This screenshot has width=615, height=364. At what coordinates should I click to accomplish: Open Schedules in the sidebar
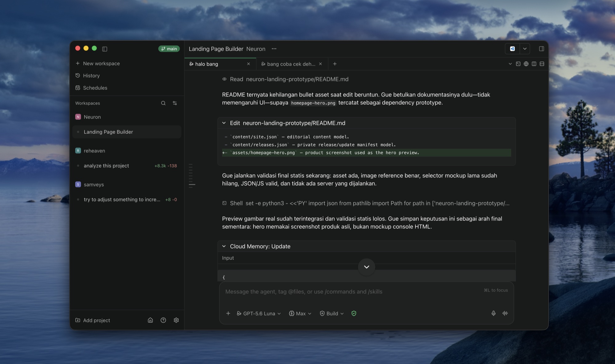pyautogui.click(x=91, y=88)
